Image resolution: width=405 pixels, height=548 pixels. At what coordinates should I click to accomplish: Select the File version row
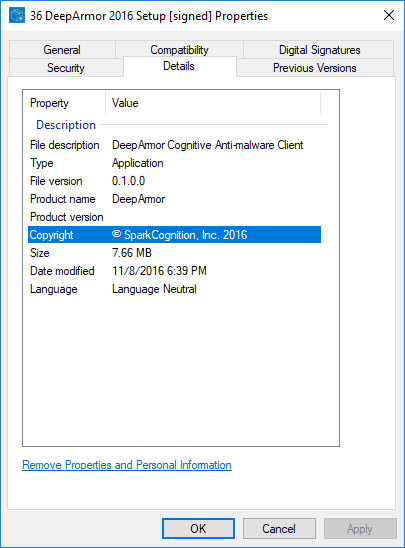pos(174,181)
